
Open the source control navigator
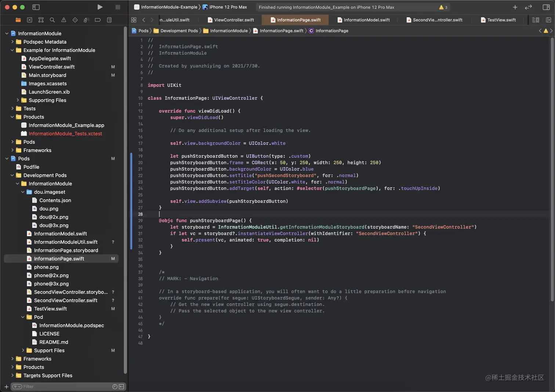29,20
